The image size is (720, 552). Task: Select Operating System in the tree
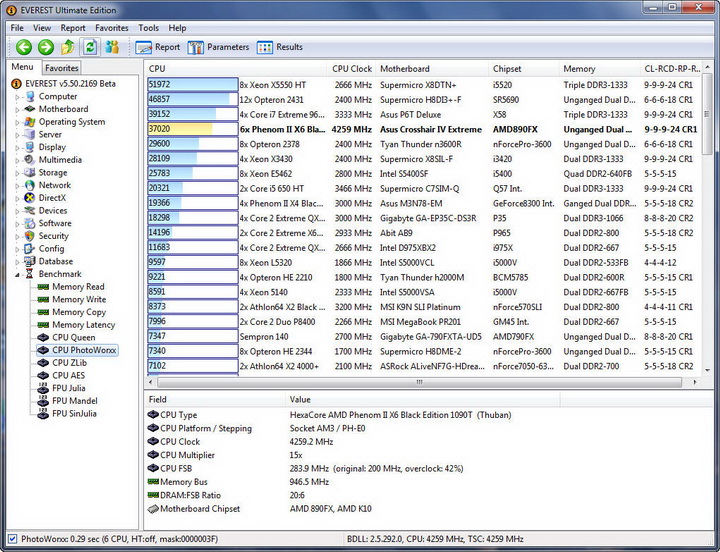72,122
